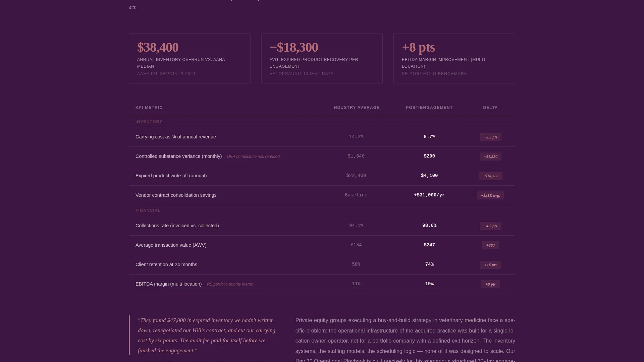Click the POST-ENGAGEMENT column header
Viewport: 644px width, 362px height.
tap(429, 108)
